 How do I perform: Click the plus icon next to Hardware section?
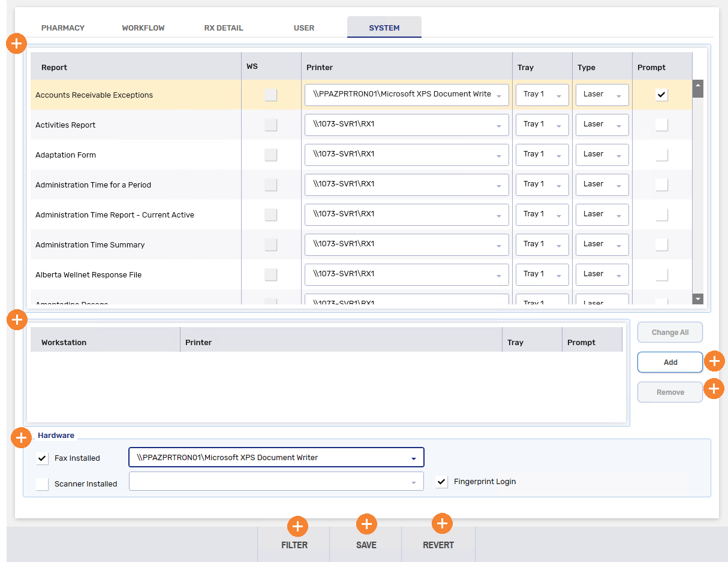pyautogui.click(x=21, y=437)
